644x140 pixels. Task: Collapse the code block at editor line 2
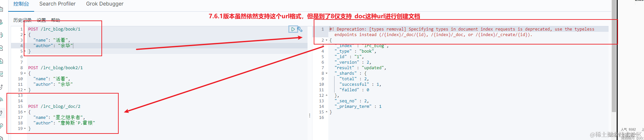(x=25, y=35)
